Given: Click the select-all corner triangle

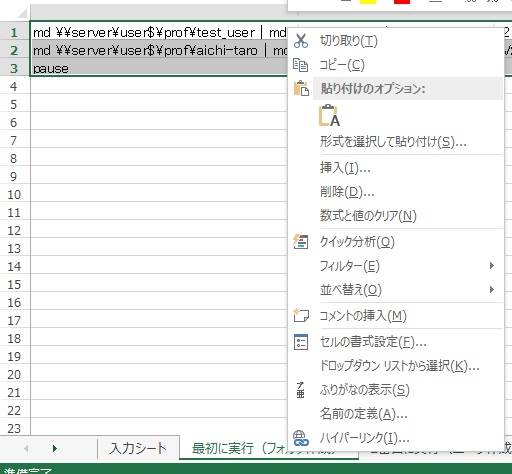Looking at the screenshot, I should (22, 13).
